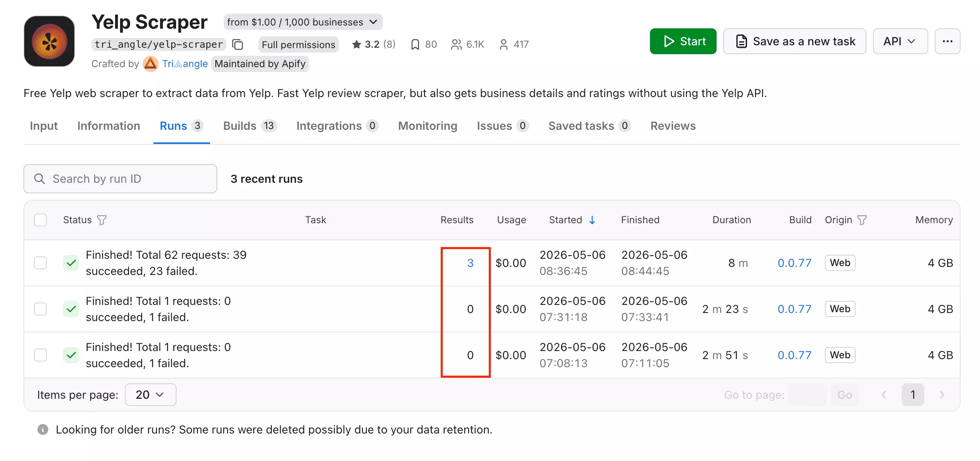The height and width of the screenshot is (461, 980).
Task: Open the Monitoring tab
Action: click(427, 126)
